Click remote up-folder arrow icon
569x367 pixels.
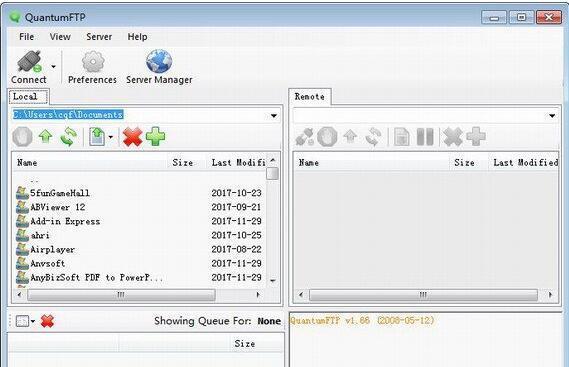click(x=350, y=136)
